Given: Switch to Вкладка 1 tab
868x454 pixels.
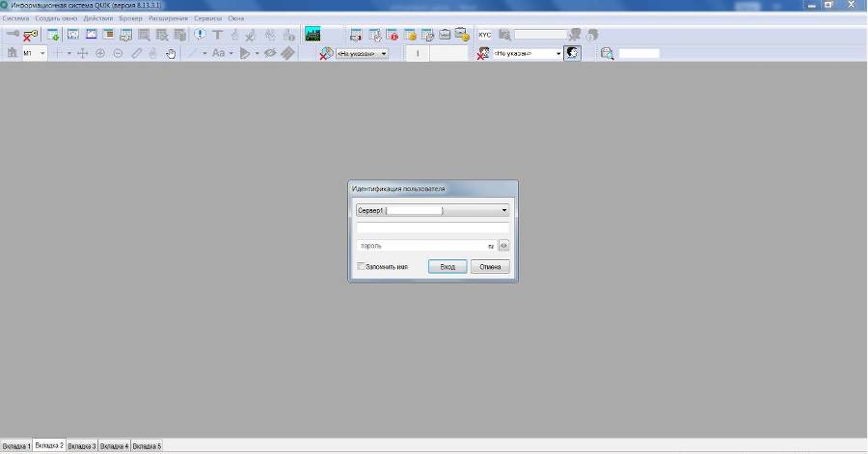Looking at the screenshot, I should [16, 446].
